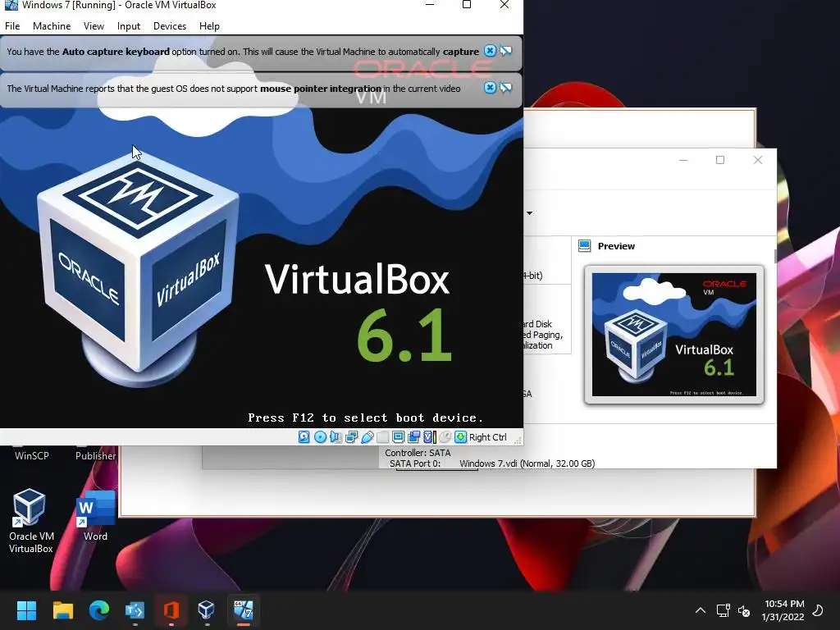Click the Manager details pane scrollbar
The image size is (840, 630).
775,256
